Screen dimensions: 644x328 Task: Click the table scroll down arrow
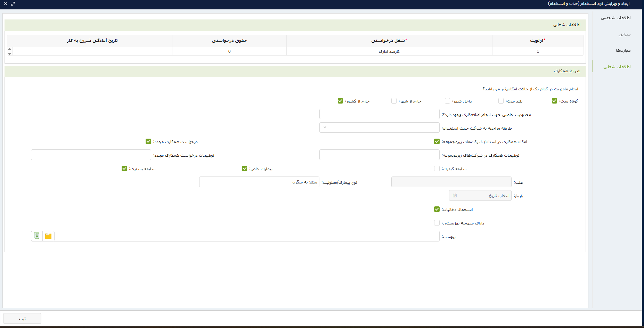point(10,54)
